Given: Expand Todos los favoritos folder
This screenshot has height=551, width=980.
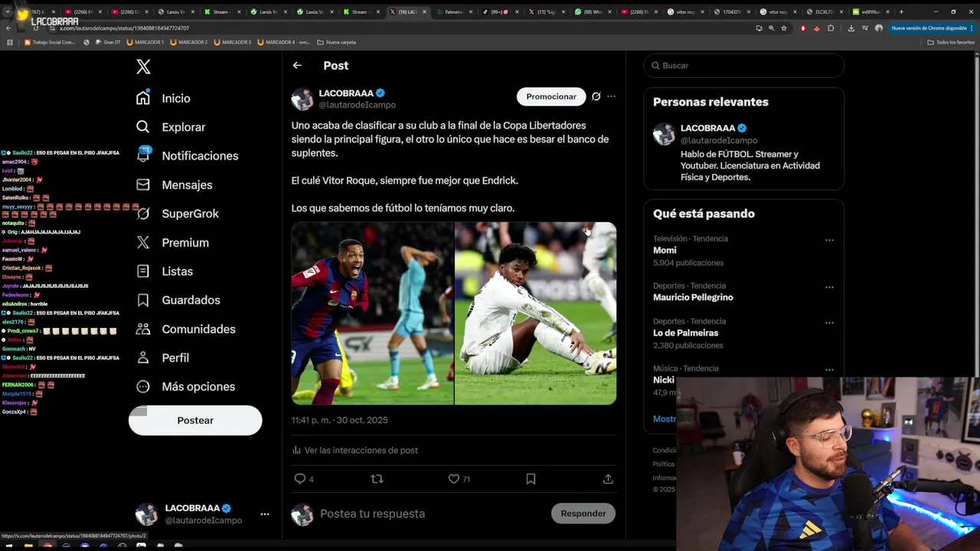Looking at the screenshot, I should coord(950,42).
